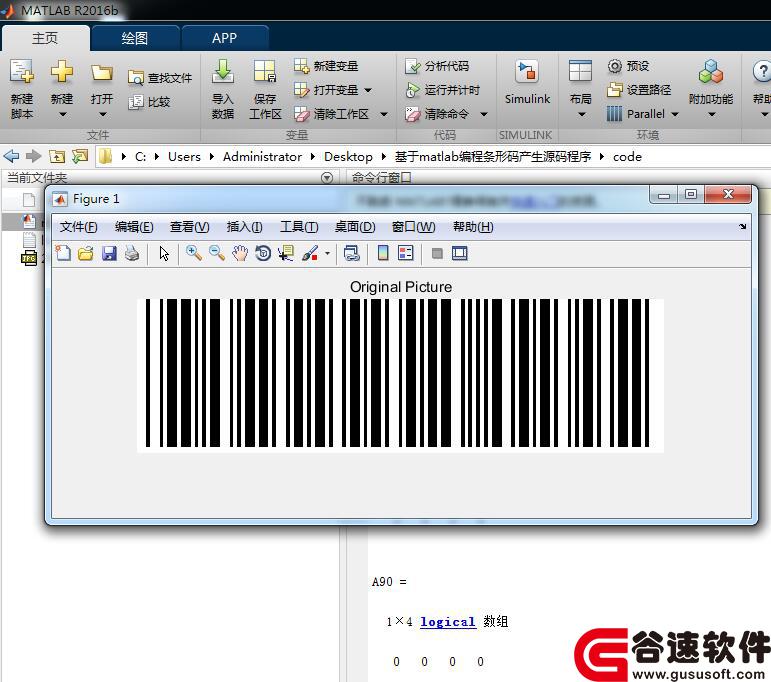Click Run and Time (运行并计时)
The image size is (771, 682).
(443, 89)
